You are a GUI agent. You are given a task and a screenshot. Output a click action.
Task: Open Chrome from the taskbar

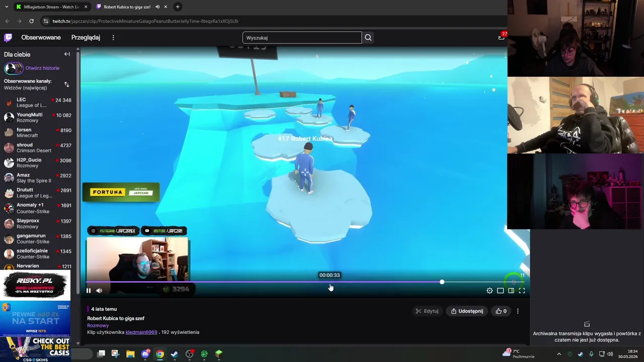pyautogui.click(x=159, y=354)
